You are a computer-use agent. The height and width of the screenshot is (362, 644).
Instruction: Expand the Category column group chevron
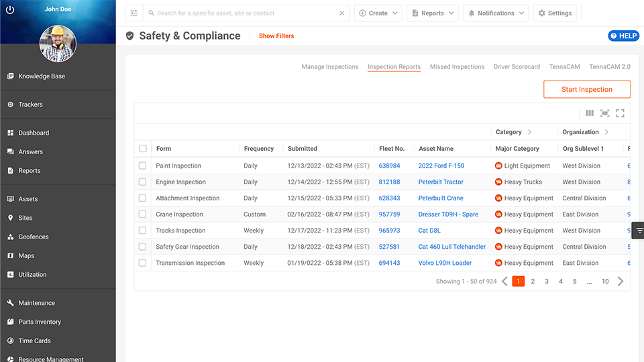[x=529, y=132]
